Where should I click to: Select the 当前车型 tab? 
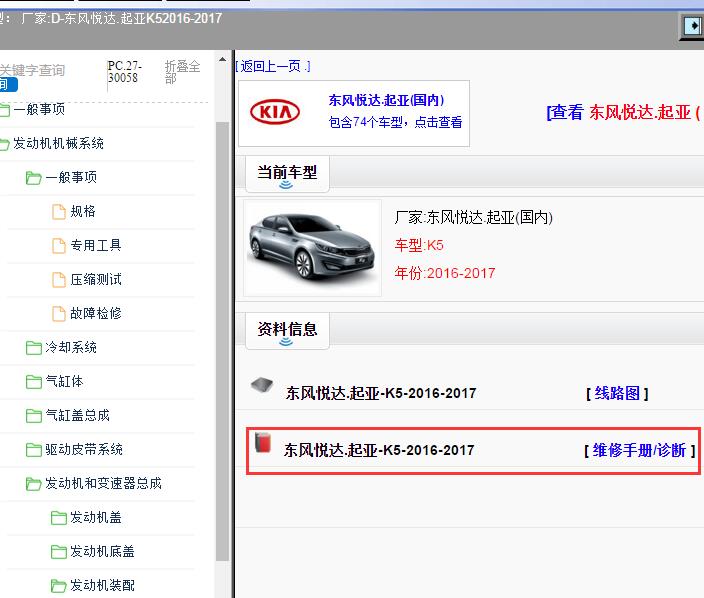pos(287,174)
